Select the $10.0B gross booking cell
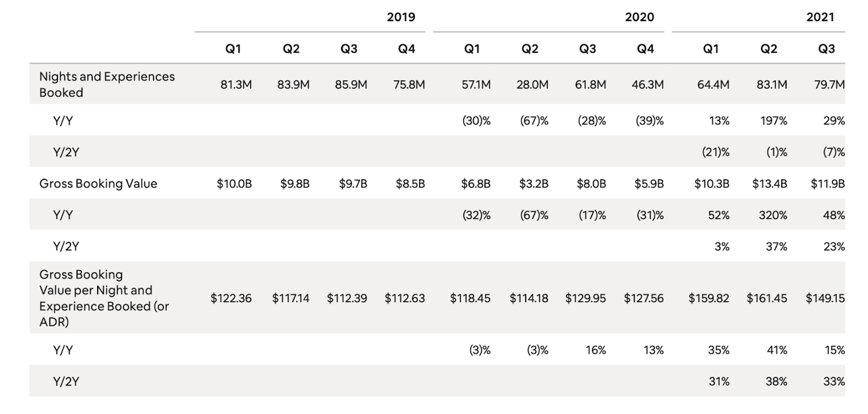The image size is (868, 414). [234, 183]
